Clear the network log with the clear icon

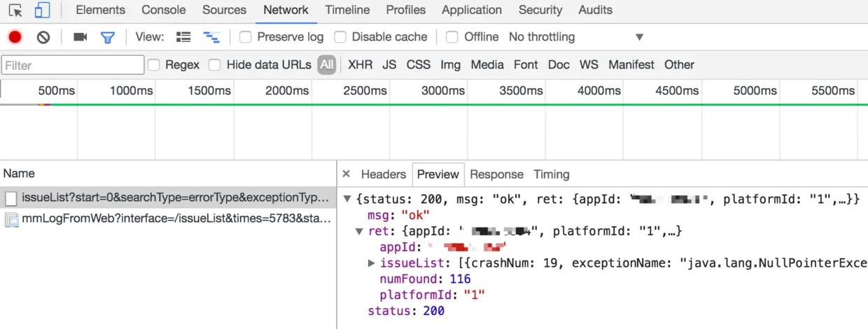point(43,37)
